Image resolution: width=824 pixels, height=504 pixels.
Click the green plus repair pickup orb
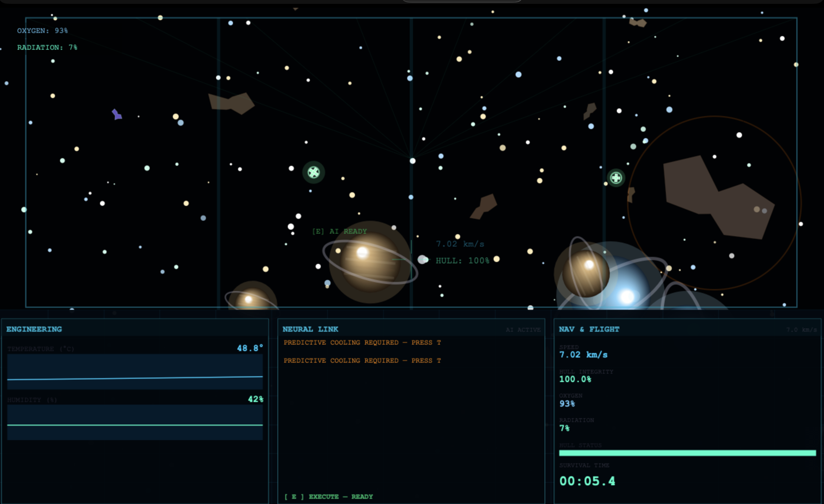pos(616,177)
